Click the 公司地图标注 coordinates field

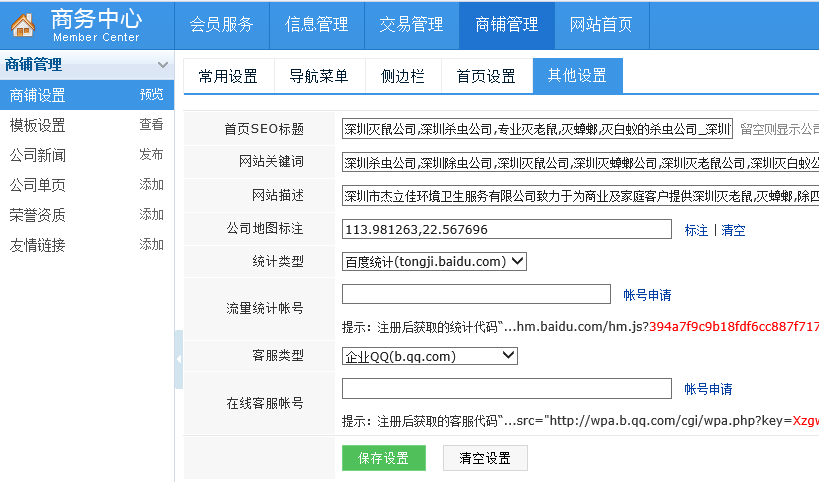tap(506, 229)
